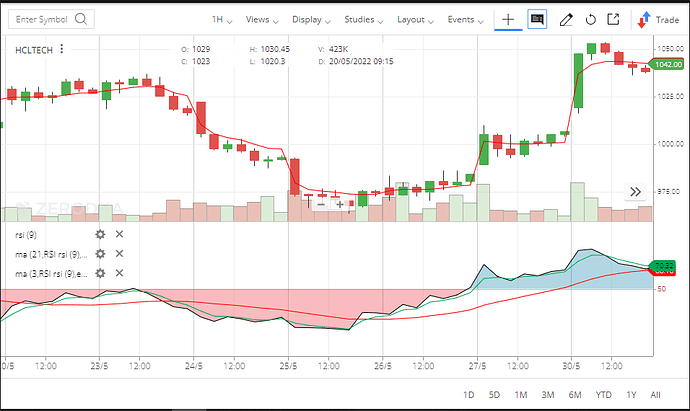Toggle the info tooltip icon
The image size is (690, 411).
(x=537, y=19)
